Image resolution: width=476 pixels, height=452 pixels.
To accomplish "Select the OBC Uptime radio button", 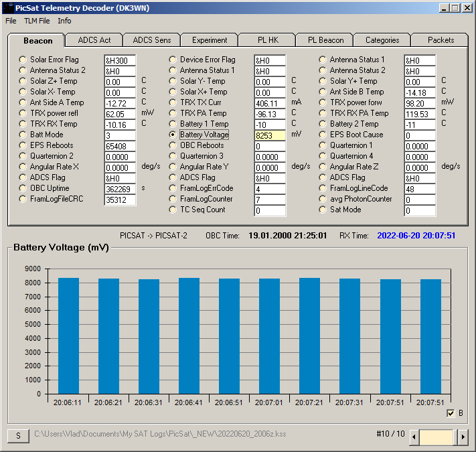I will tap(23, 188).
